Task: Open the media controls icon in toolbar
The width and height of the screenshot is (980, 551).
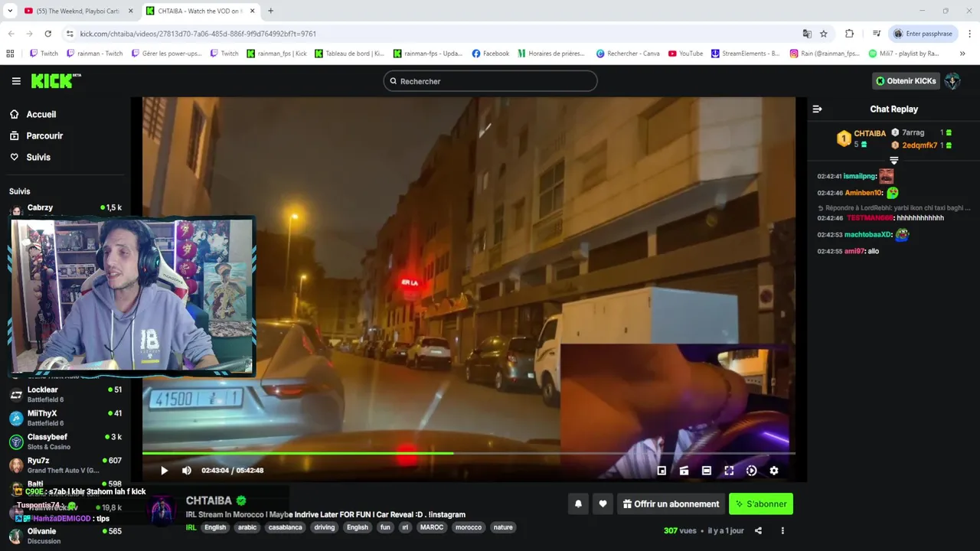Action: point(877,34)
